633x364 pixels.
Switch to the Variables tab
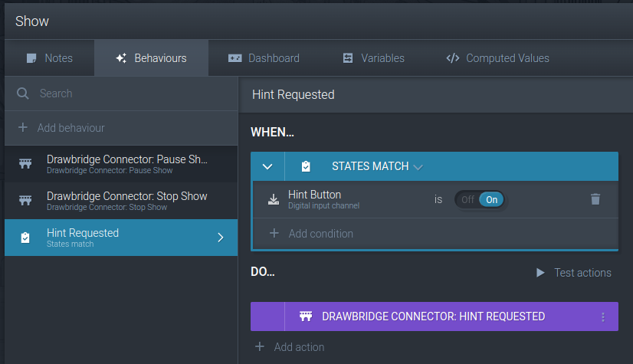(x=373, y=58)
